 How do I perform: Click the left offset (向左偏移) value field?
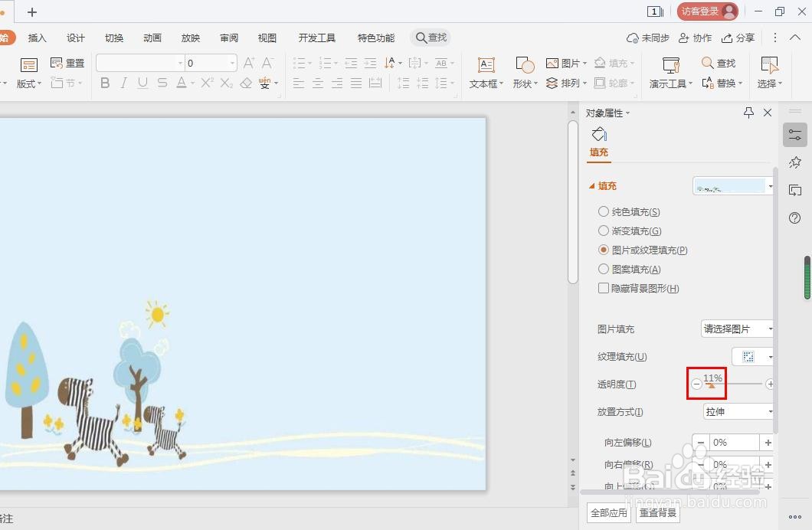[734, 443]
